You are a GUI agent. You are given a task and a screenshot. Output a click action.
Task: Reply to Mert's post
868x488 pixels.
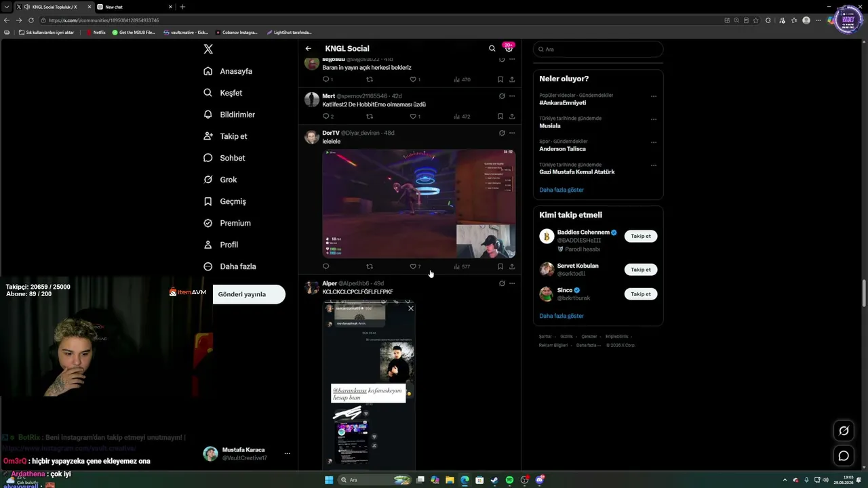point(326,117)
